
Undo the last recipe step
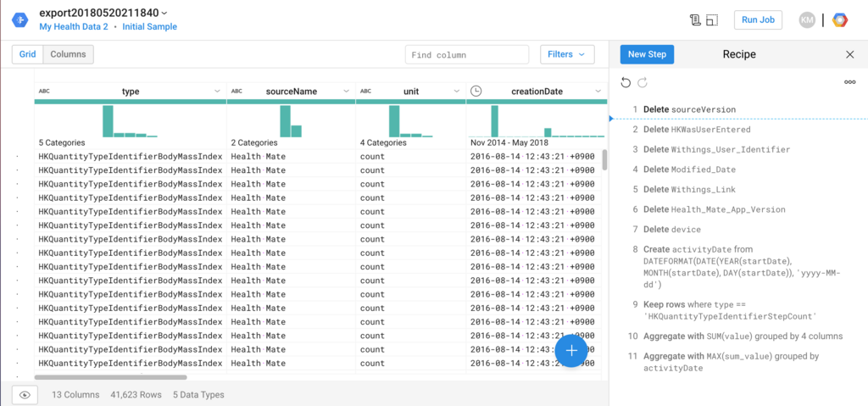(626, 82)
